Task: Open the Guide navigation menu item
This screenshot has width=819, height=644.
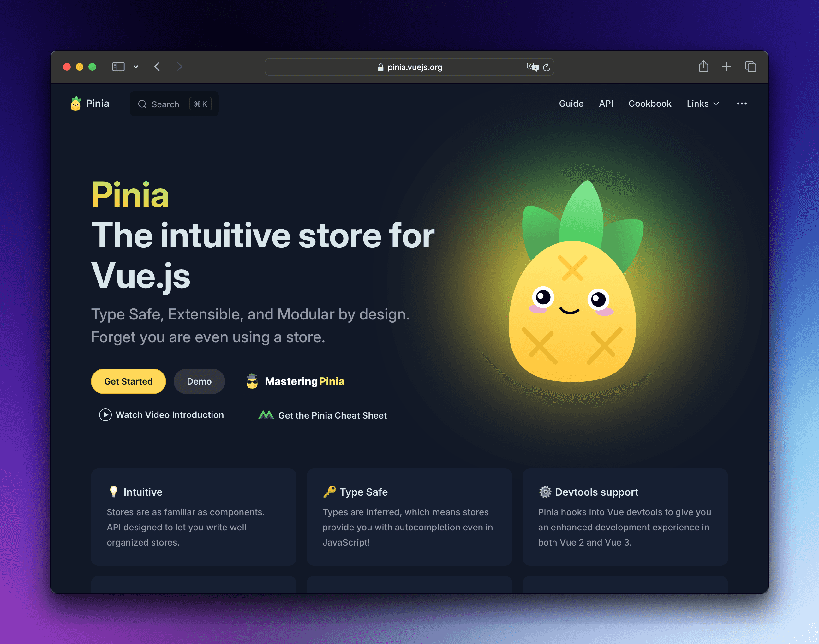Action: [x=571, y=103]
